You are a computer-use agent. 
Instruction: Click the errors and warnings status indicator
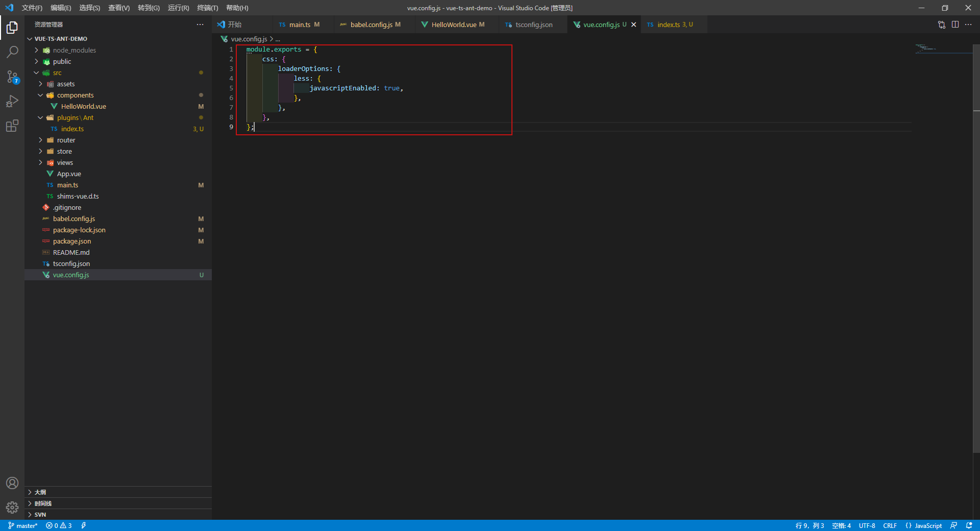[59, 525]
